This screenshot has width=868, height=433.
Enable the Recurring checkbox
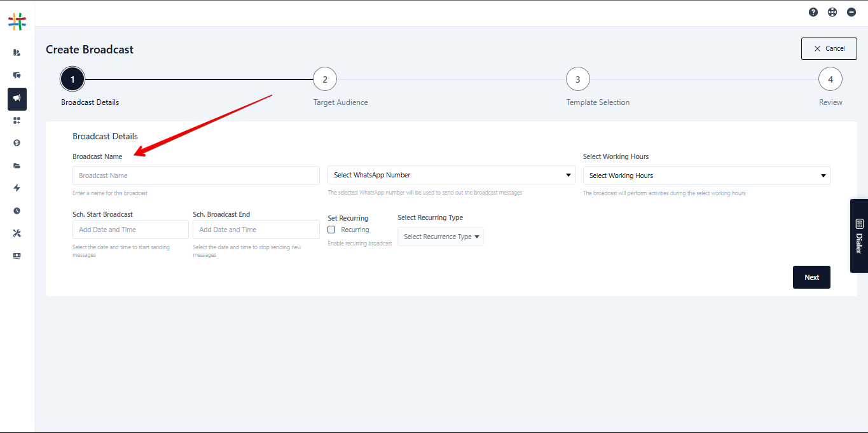point(331,230)
